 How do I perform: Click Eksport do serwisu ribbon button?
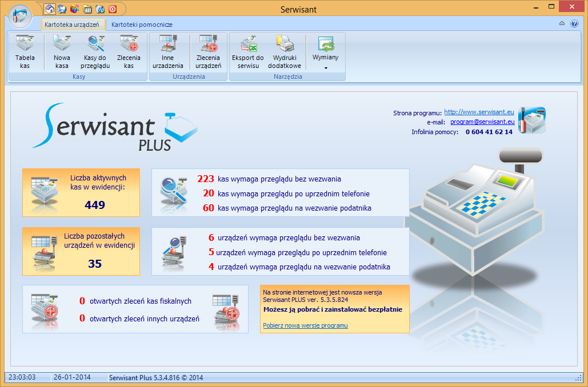pyautogui.click(x=248, y=52)
